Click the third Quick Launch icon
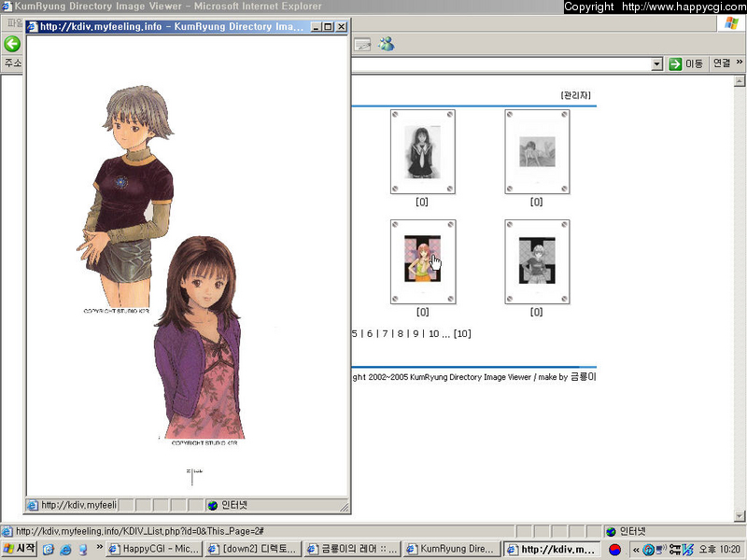The image size is (747, 560). 82,550
